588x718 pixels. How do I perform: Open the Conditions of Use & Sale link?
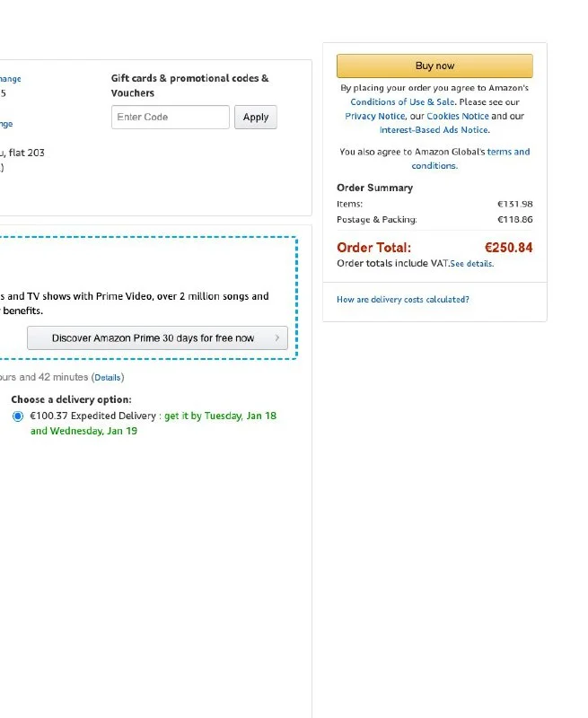402,102
